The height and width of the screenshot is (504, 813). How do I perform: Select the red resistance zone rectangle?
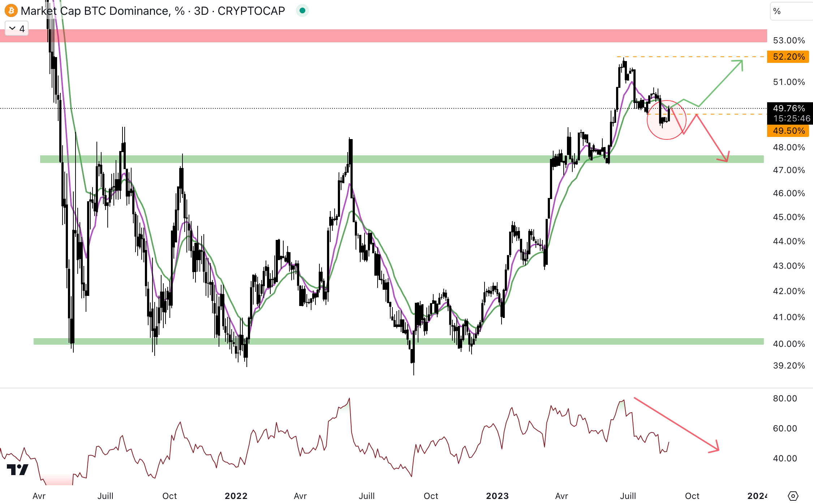[x=361, y=36]
